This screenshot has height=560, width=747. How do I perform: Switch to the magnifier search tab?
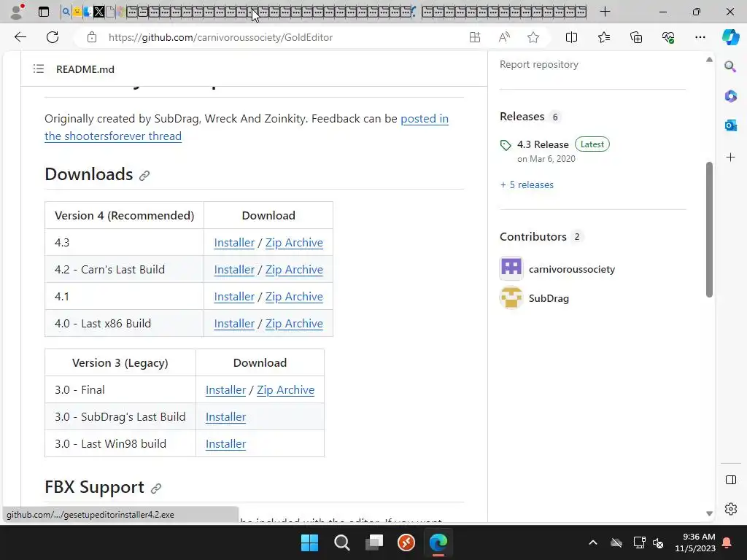pyautogui.click(x=66, y=12)
